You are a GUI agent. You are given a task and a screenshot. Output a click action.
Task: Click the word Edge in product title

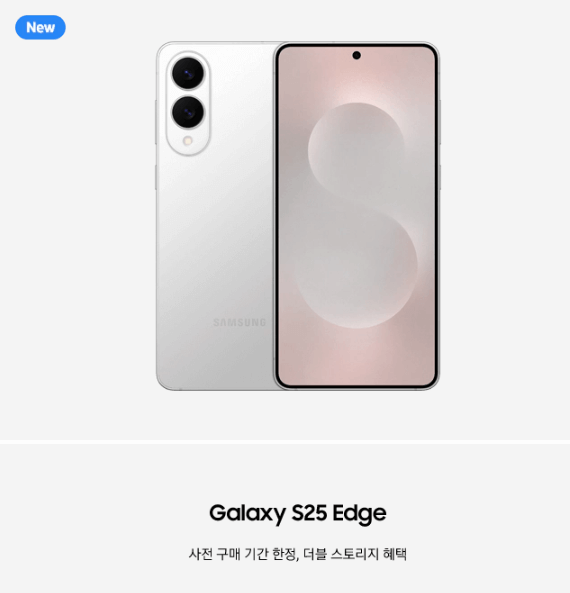359,514
